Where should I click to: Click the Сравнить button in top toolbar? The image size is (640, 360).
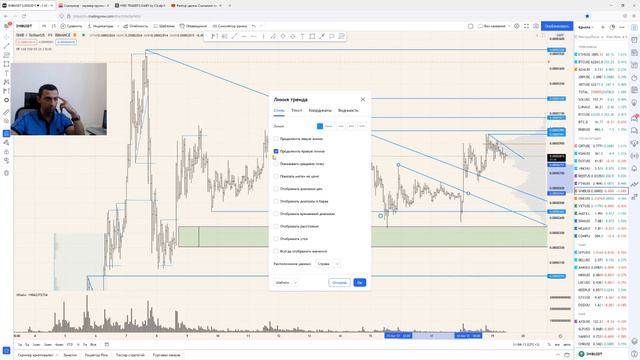(71, 26)
